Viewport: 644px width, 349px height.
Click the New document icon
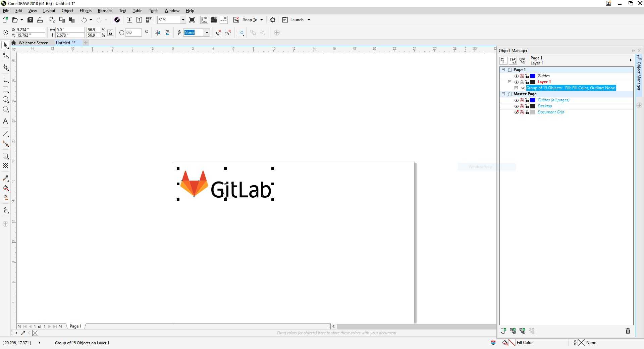pyautogui.click(x=5, y=20)
